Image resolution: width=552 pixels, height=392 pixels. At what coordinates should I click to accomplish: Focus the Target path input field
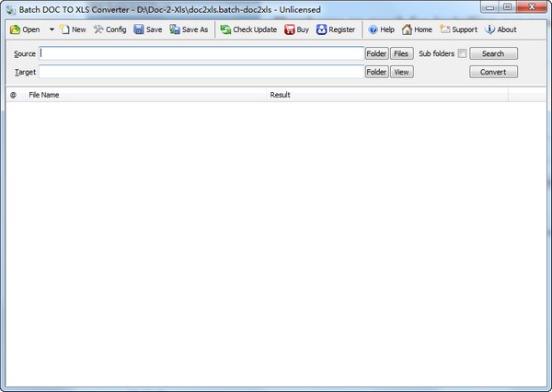[201, 72]
